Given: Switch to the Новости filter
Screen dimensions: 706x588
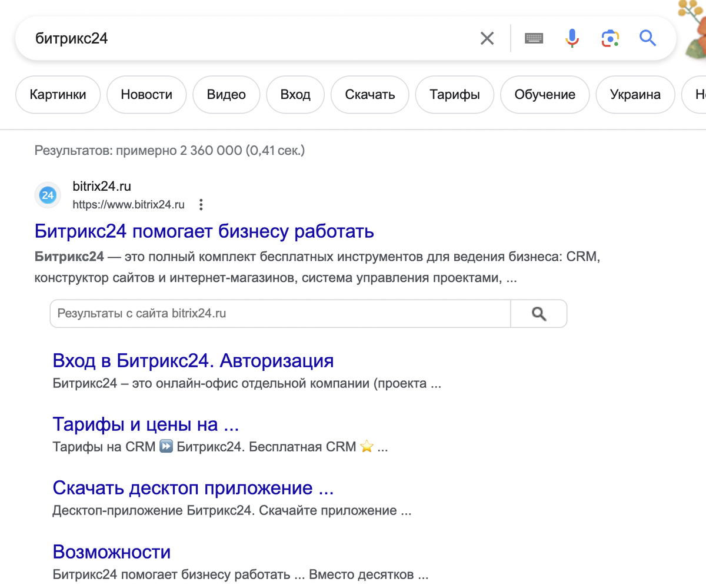Looking at the screenshot, I should [146, 94].
